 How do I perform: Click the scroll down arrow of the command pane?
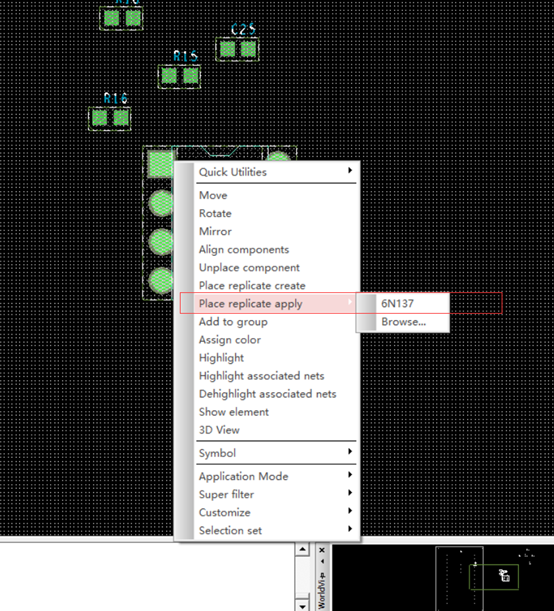click(302, 606)
